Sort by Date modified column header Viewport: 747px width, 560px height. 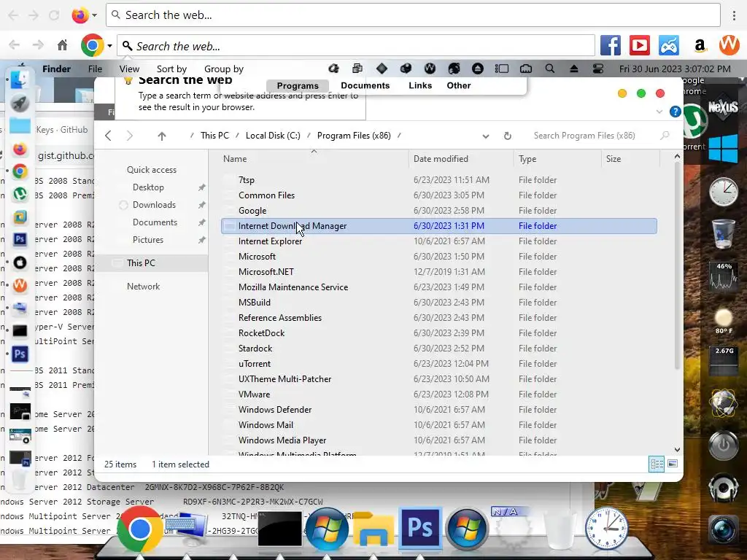pos(460,158)
